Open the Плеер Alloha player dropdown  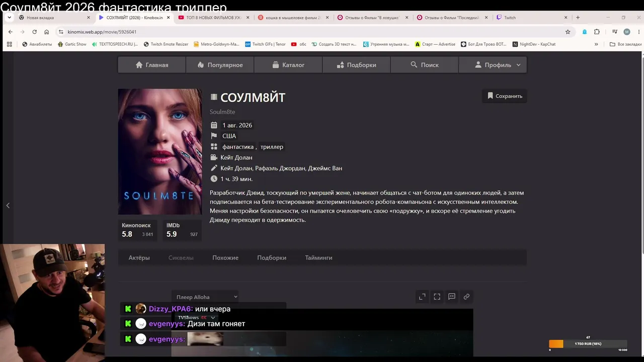pos(205,297)
